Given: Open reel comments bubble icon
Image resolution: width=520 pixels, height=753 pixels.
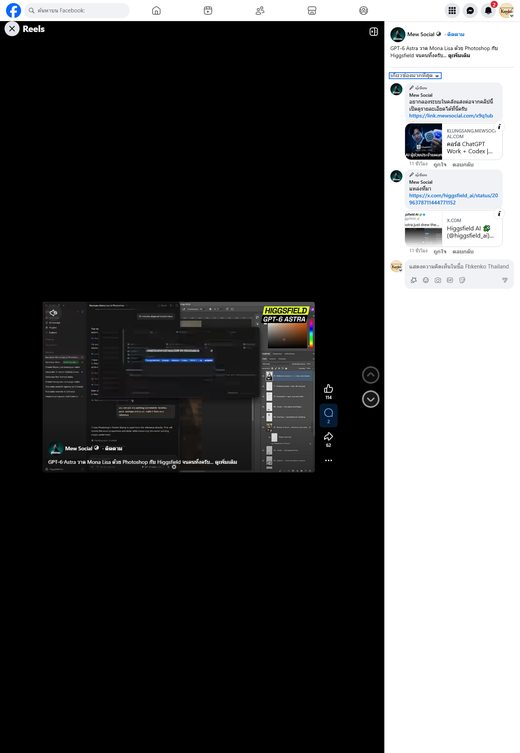Looking at the screenshot, I should tap(328, 413).
